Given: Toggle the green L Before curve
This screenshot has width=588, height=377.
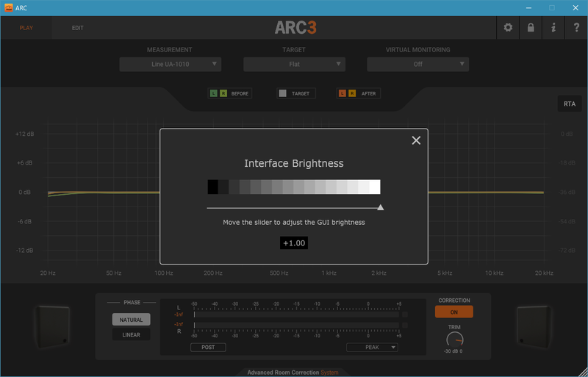Looking at the screenshot, I should click(213, 93).
